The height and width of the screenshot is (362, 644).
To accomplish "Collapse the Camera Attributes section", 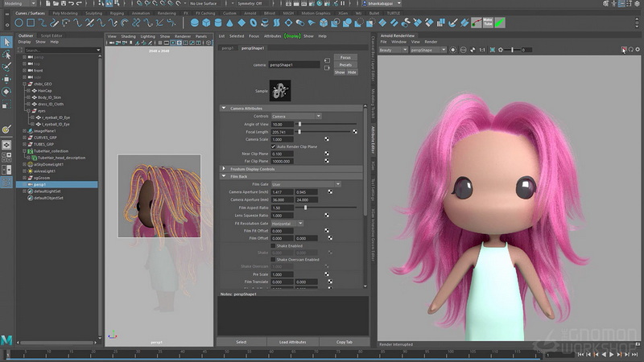I will (x=224, y=109).
